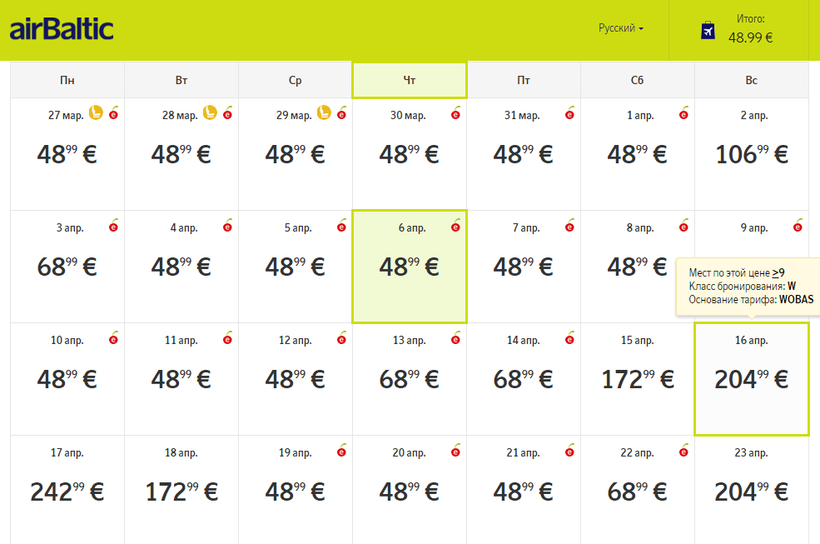Choose the 6 апр. flight for 48.99 €
The height and width of the screenshot is (544, 820).
click(x=409, y=267)
